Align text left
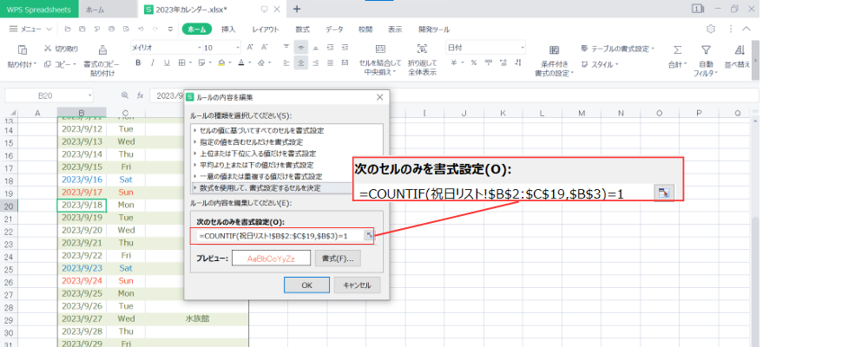Viewport: 868px width, 347px height. 286,63
